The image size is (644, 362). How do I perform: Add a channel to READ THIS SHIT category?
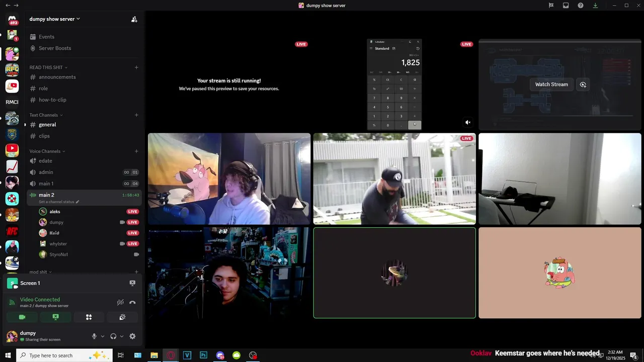click(x=136, y=67)
